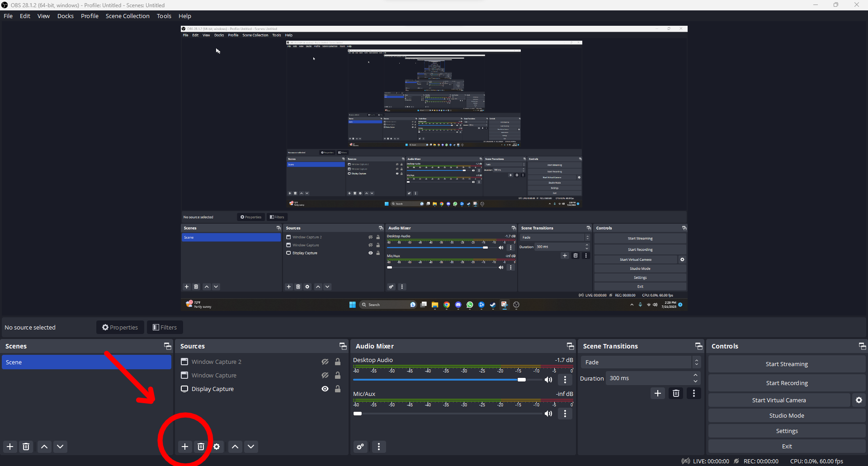This screenshot has height=466, width=868.
Task: Configure the virtual camera via its gear icon
Action: 859,400
